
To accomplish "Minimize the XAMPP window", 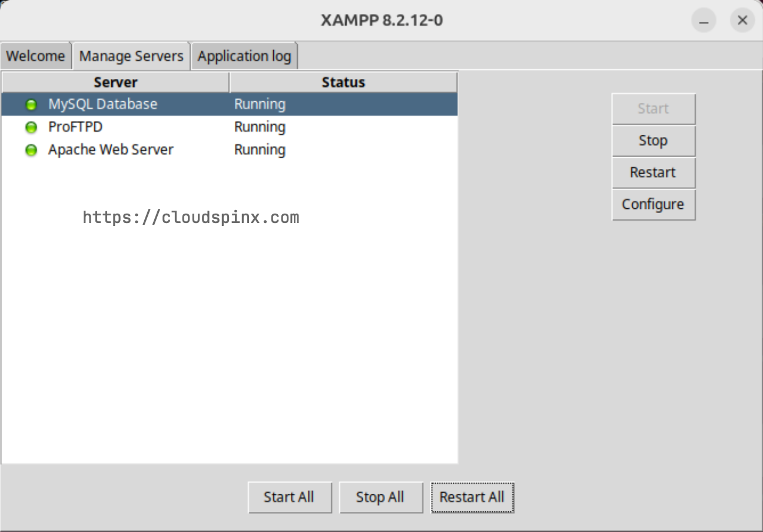I will click(x=704, y=21).
